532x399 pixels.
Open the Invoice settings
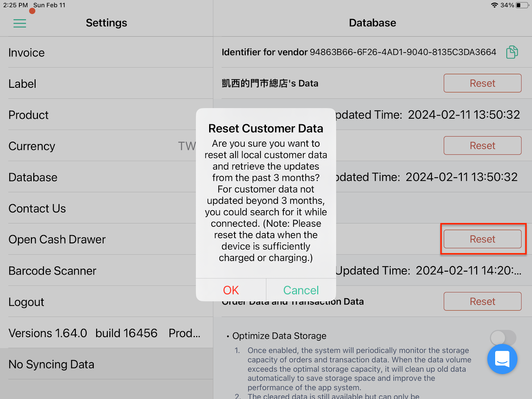tap(106, 53)
